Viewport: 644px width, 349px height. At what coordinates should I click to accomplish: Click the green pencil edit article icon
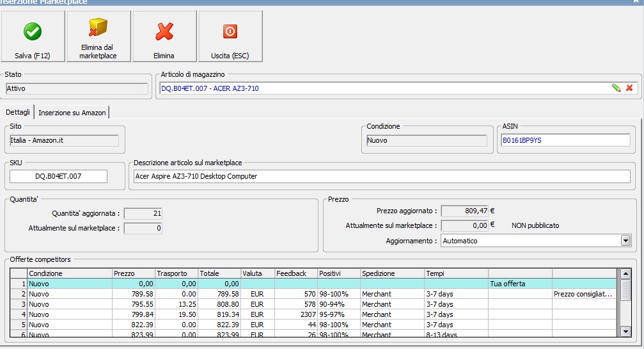point(616,88)
